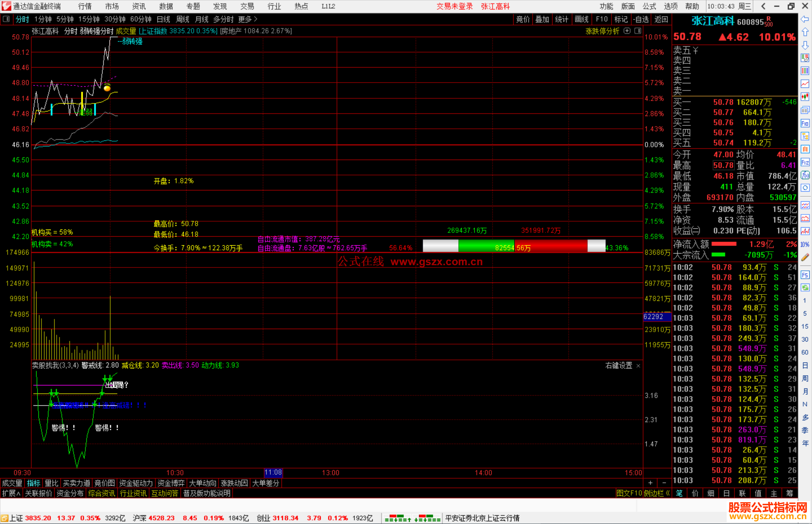Select the 筹 tab in side panel

click(x=789, y=493)
